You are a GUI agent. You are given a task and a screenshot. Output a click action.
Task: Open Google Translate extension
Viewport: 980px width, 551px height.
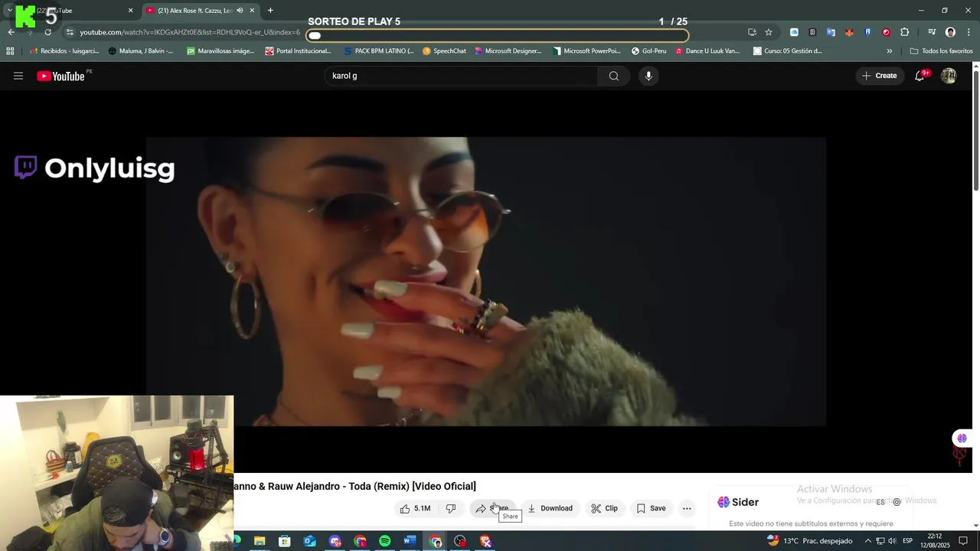click(831, 32)
